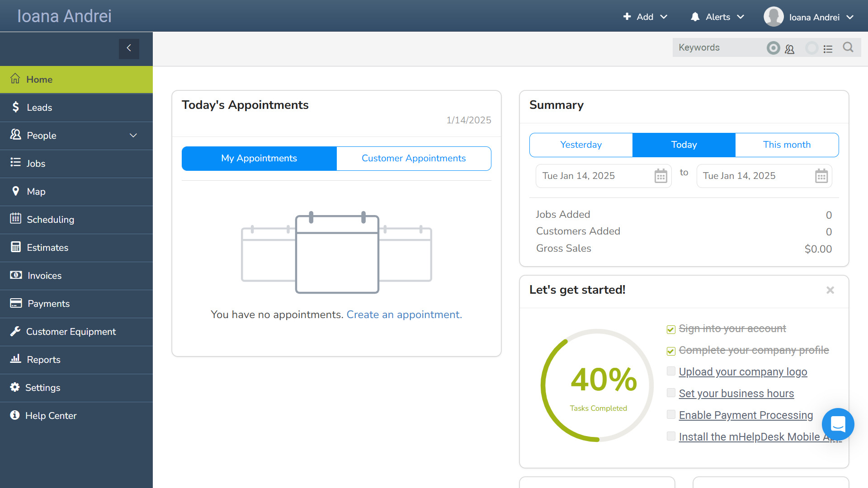The width and height of the screenshot is (868, 488).
Task: Open the Enable Payment Processing link
Action: [x=745, y=415]
